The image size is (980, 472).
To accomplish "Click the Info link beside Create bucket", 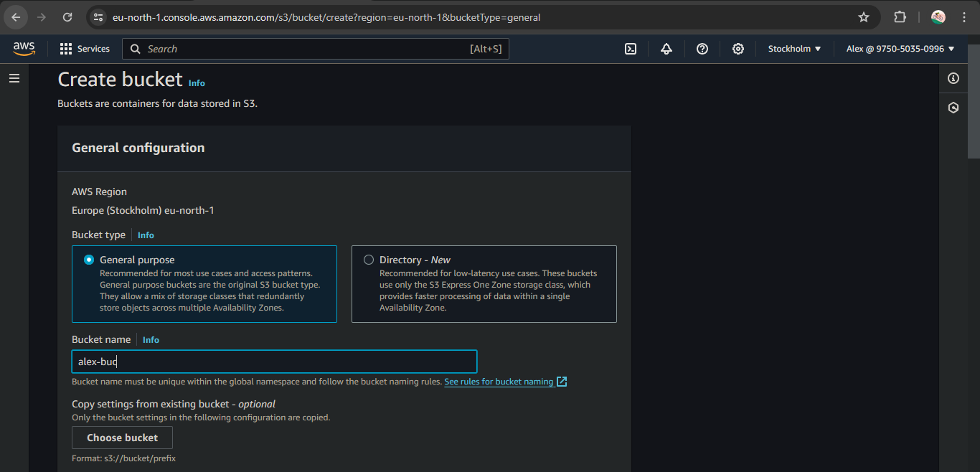I will coord(197,83).
